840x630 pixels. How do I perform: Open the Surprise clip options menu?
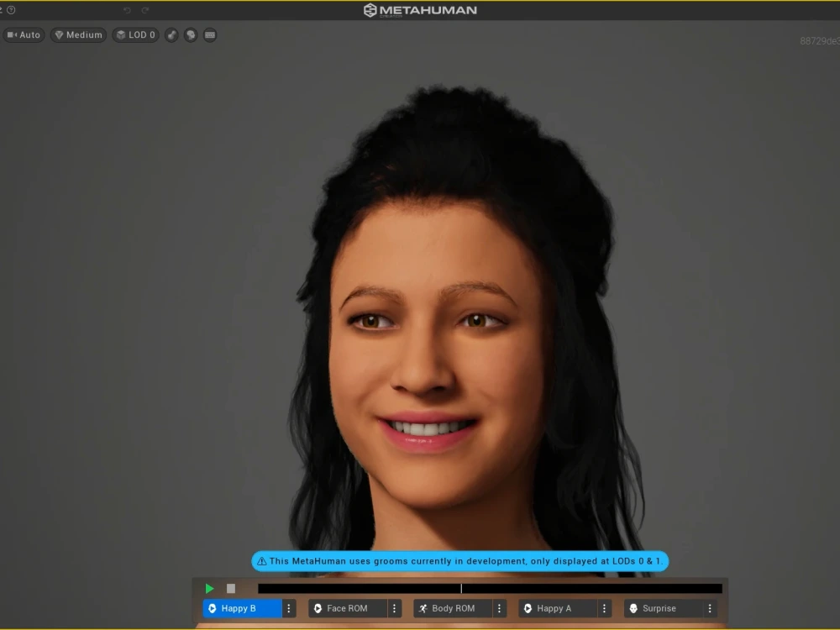(710, 607)
